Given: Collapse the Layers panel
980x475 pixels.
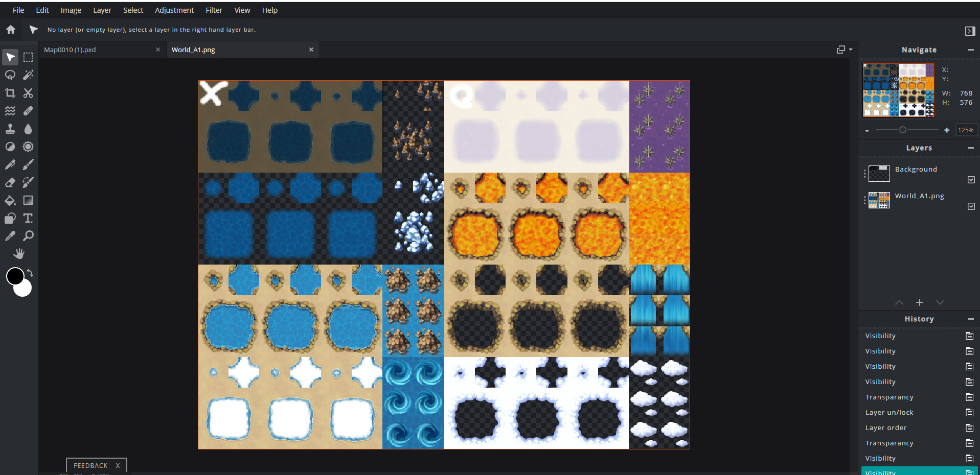Looking at the screenshot, I should (970, 148).
